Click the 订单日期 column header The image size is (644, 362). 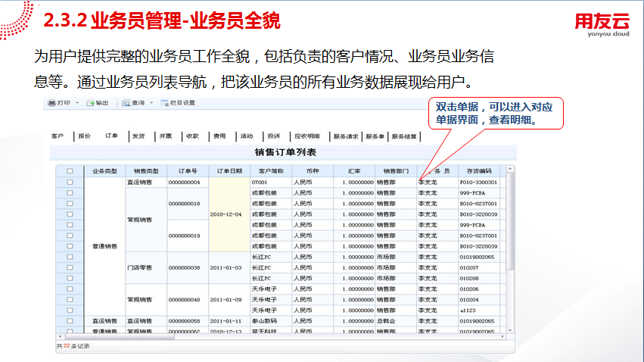[229, 171]
